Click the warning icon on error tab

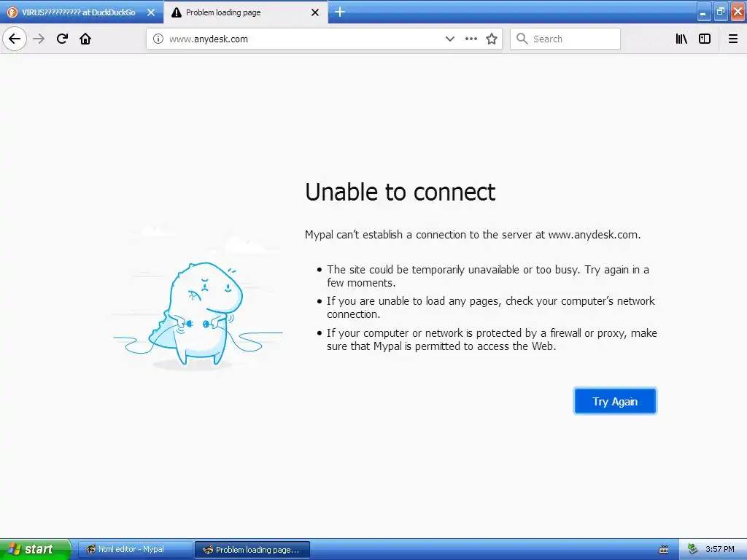177,12
